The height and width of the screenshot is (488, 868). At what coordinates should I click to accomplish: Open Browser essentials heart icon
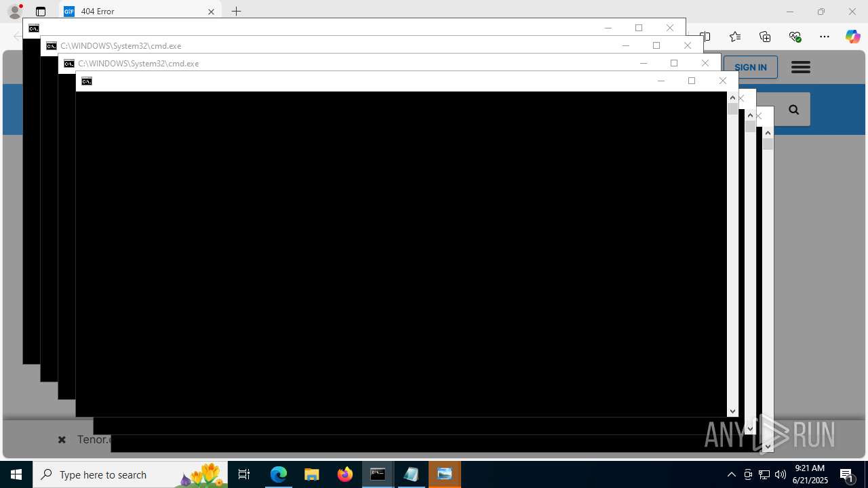pyautogui.click(x=795, y=37)
